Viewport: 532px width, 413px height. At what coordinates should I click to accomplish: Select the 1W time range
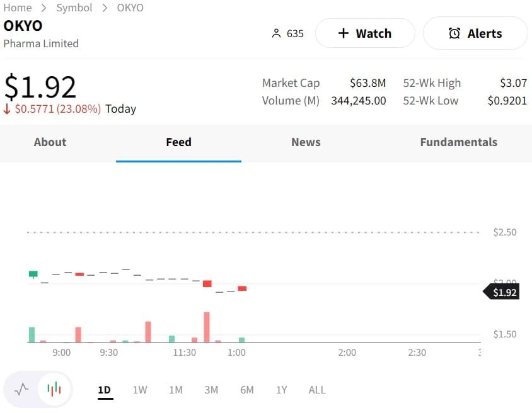(140, 390)
